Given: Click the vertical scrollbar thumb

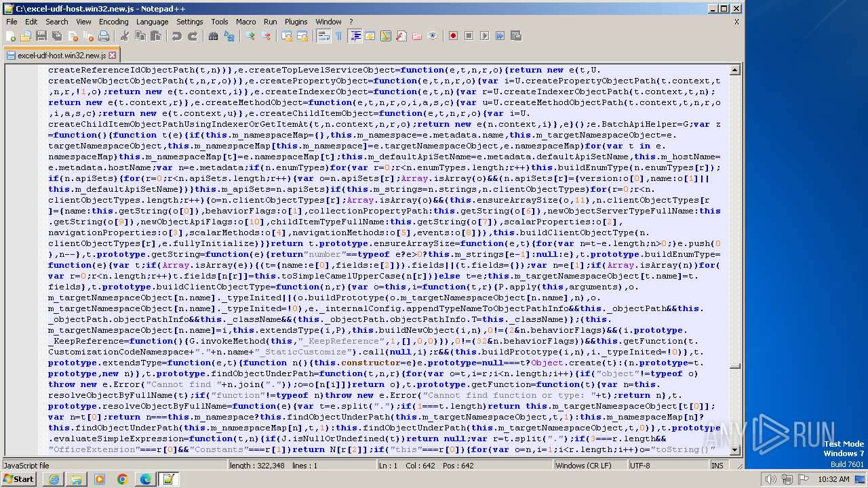Looking at the screenshot, I should click(x=736, y=366).
